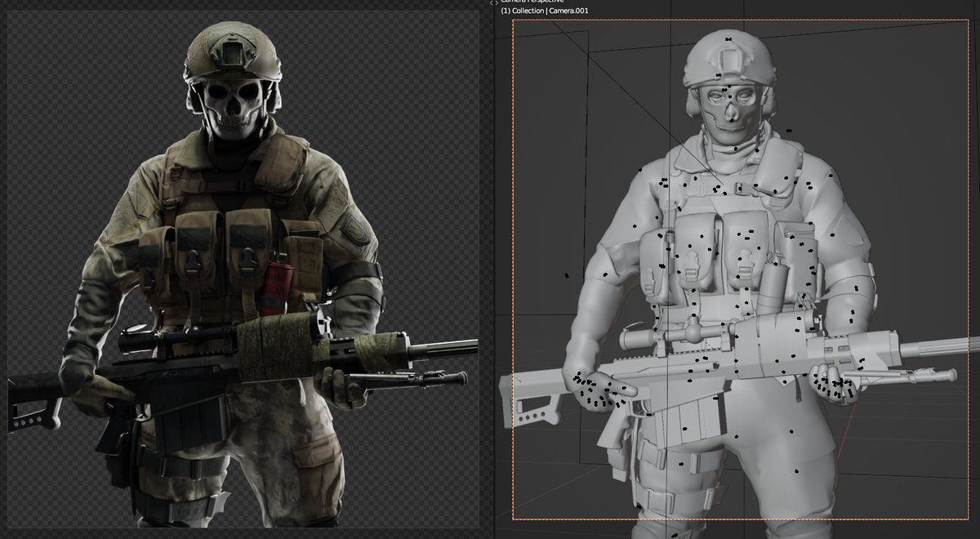Click the back navigation arrow icon
980x539 pixels.
pos(492,2)
